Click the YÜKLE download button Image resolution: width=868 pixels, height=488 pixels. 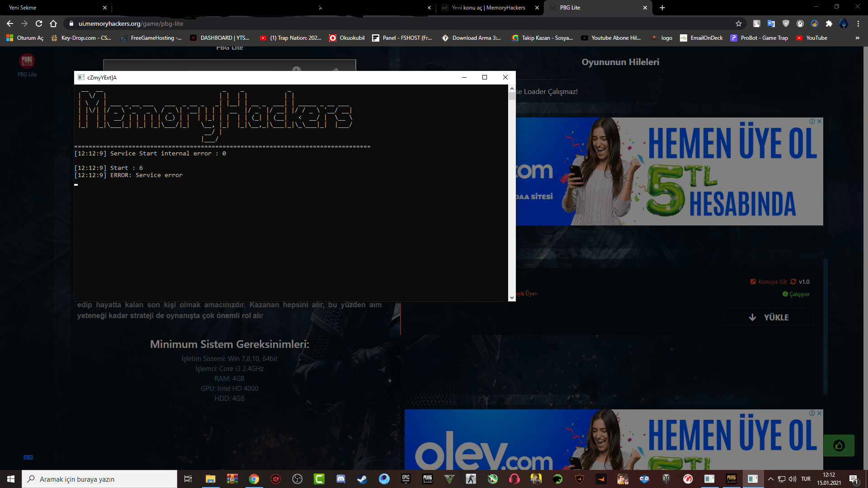tap(769, 317)
